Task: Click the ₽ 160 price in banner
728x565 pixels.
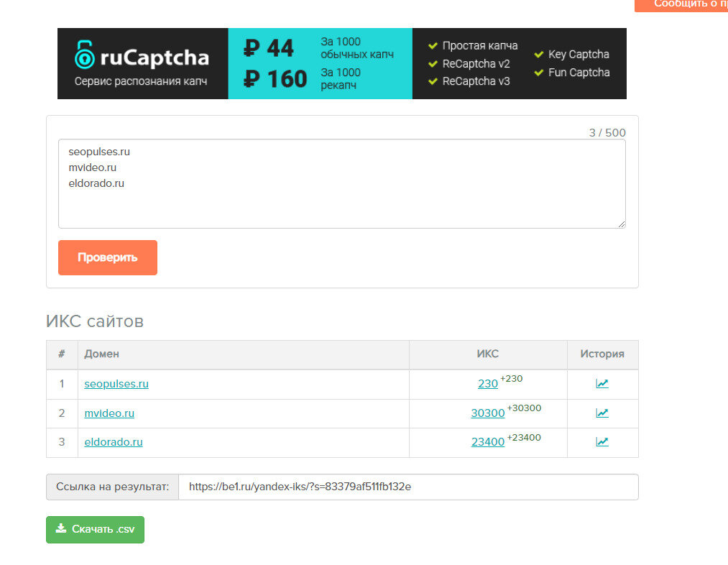Action: coord(275,78)
